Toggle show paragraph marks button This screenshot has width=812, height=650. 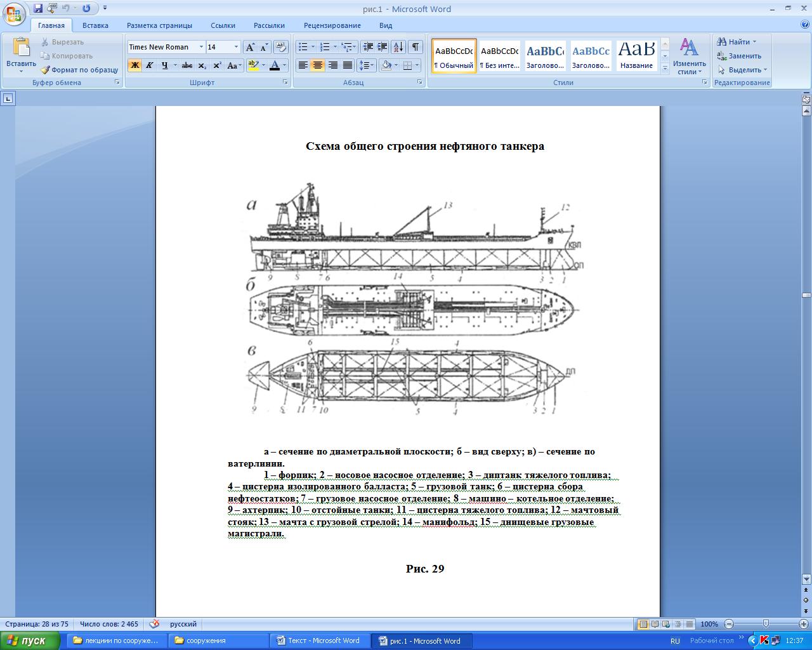tap(415, 47)
